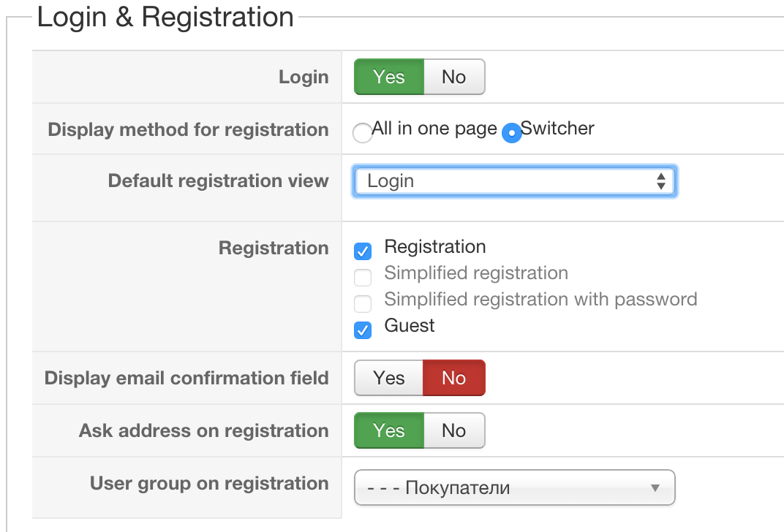The height and width of the screenshot is (532, 784).
Task: Click the arrow on the Покупатели dropdown
Action: click(x=655, y=488)
